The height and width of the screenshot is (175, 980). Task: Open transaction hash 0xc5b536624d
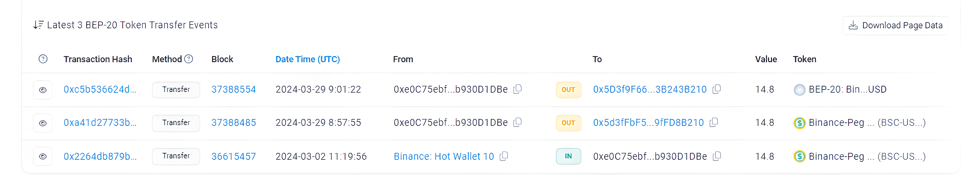(100, 90)
